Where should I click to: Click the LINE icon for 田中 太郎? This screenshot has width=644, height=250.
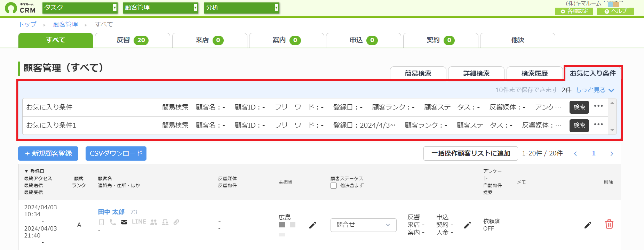point(139,221)
